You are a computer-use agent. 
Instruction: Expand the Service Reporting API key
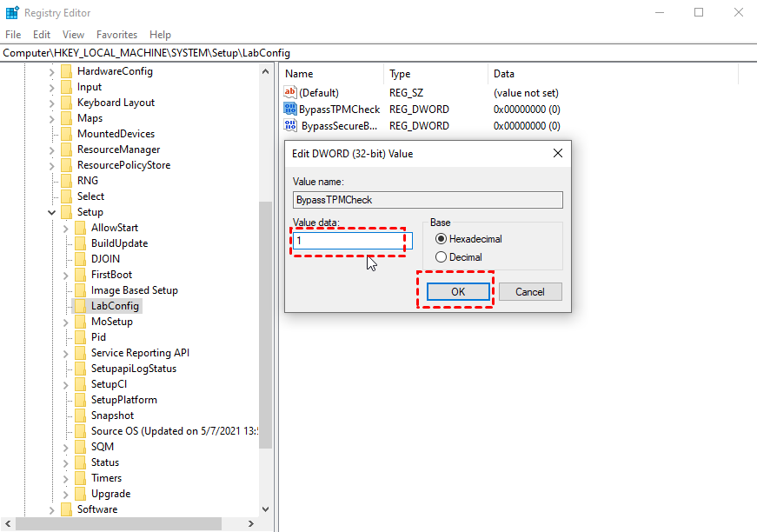point(66,354)
